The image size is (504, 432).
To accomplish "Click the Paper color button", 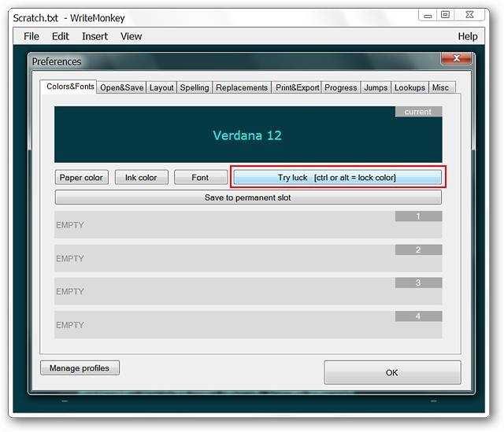I will [x=81, y=177].
